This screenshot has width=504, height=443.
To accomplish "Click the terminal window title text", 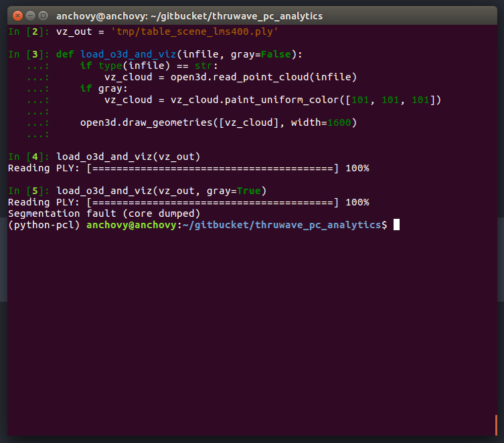I will 189,16.
